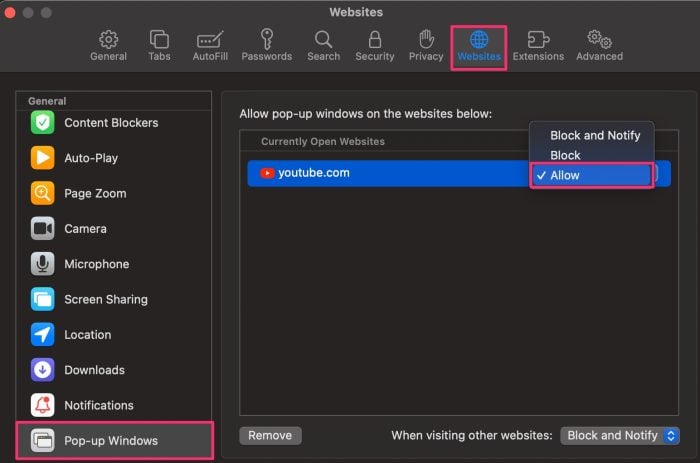Close the preferences window with red button

point(10,12)
